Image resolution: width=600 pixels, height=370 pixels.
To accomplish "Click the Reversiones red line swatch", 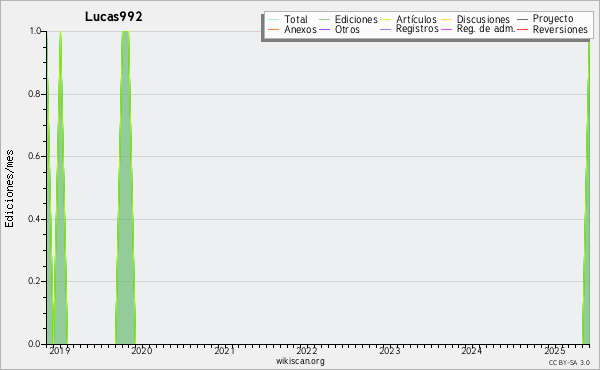I will 522,29.
